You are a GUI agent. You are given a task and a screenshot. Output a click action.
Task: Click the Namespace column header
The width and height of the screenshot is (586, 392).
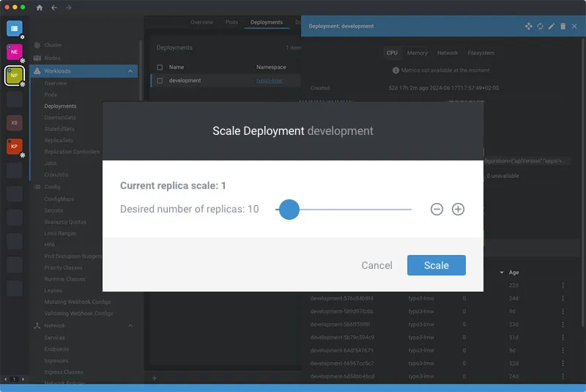coord(271,67)
